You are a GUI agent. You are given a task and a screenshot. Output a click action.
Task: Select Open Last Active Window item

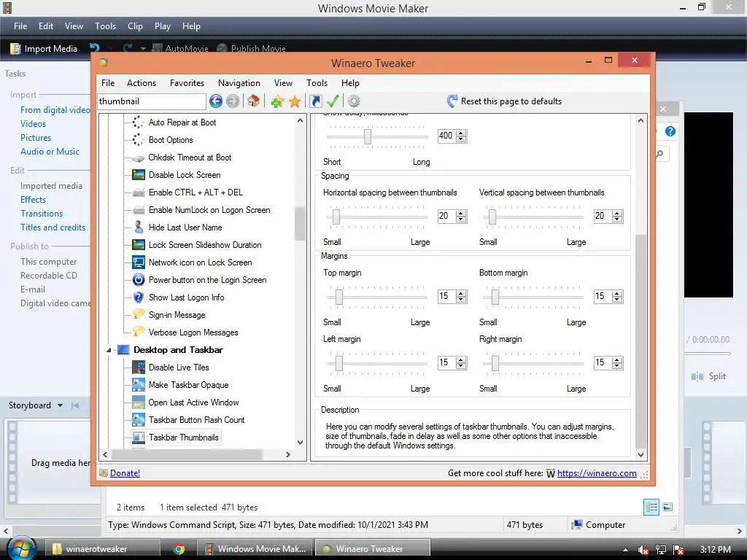point(193,402)
